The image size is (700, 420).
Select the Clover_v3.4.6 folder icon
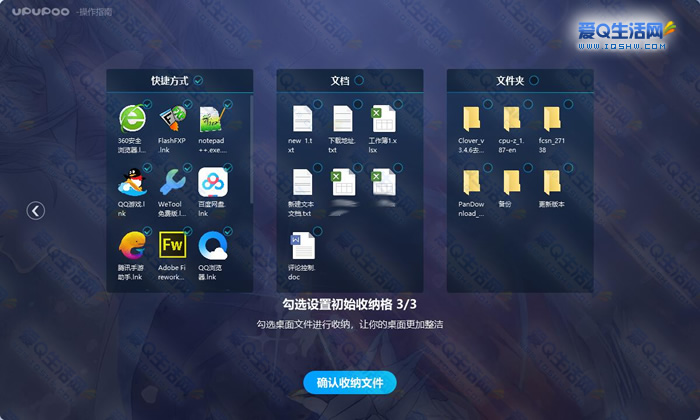click(471, 119)
